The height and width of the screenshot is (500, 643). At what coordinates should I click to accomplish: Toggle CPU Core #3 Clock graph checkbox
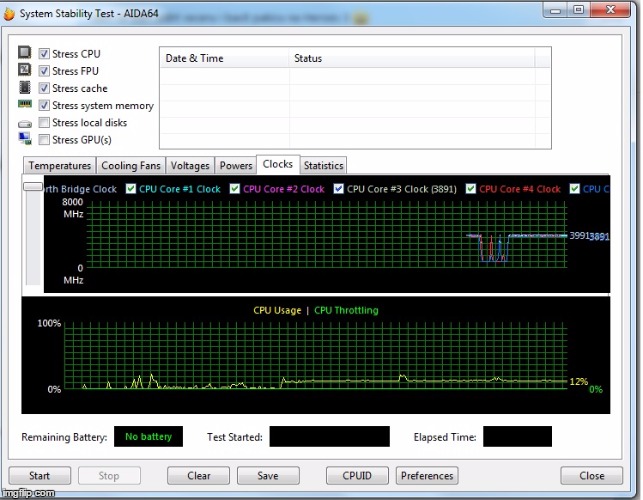coord(338,189)
